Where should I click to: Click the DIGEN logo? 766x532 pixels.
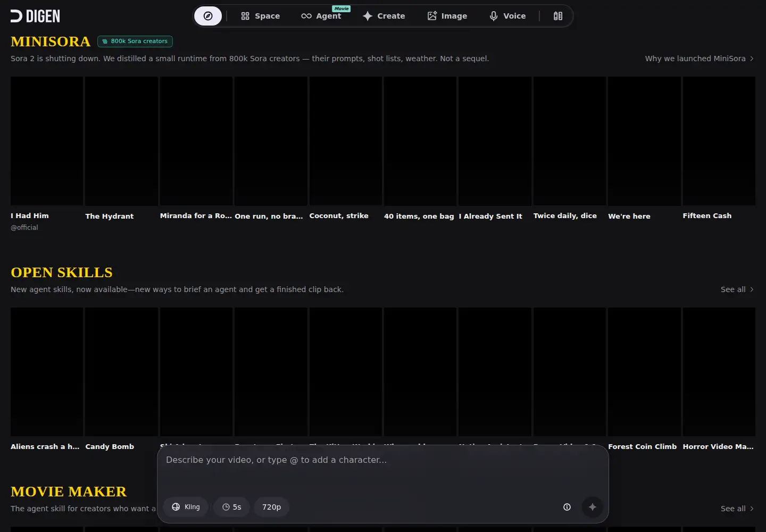pos(35,16)
